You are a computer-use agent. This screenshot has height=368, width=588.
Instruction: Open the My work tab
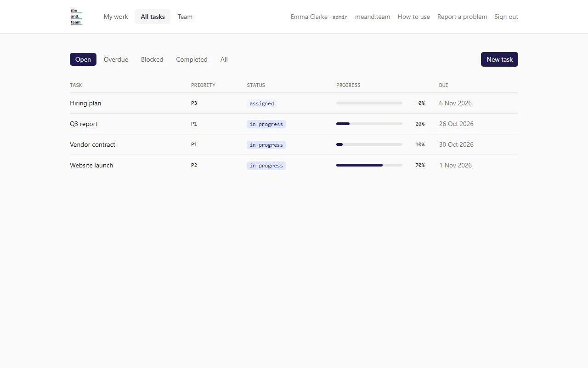[x=116, y=17]
